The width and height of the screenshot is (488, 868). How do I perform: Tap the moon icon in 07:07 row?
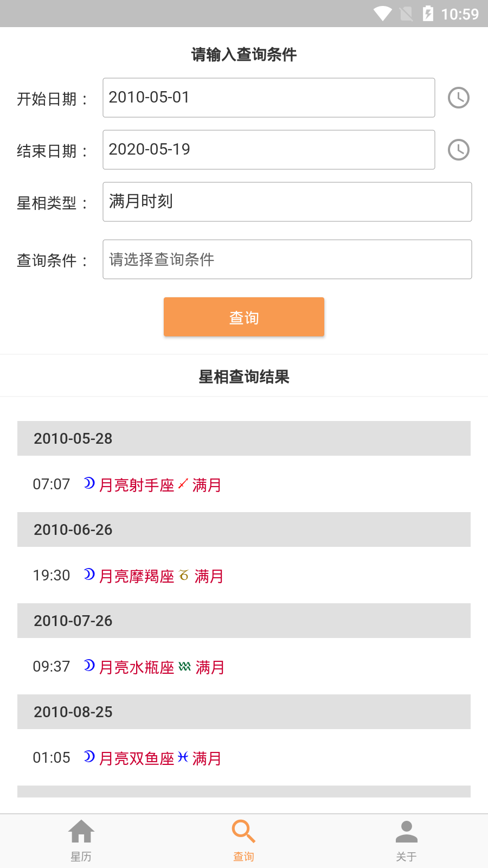[x=89, y=483]
